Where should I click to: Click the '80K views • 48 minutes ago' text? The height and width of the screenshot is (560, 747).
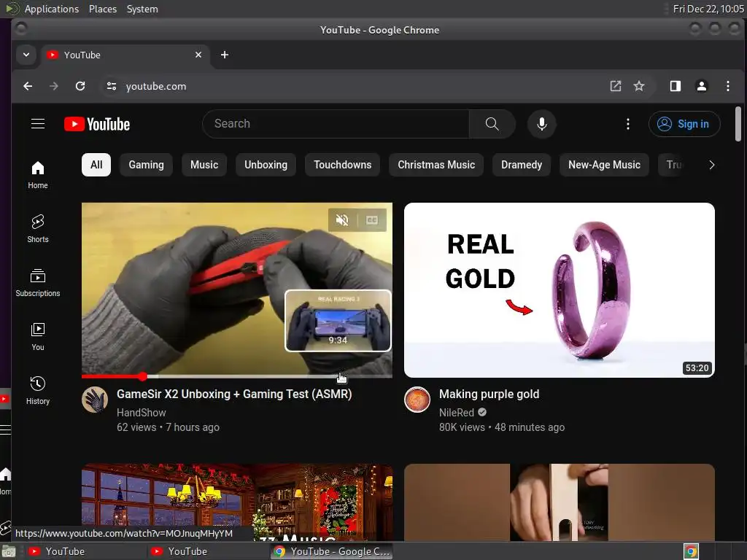[502, 427]
